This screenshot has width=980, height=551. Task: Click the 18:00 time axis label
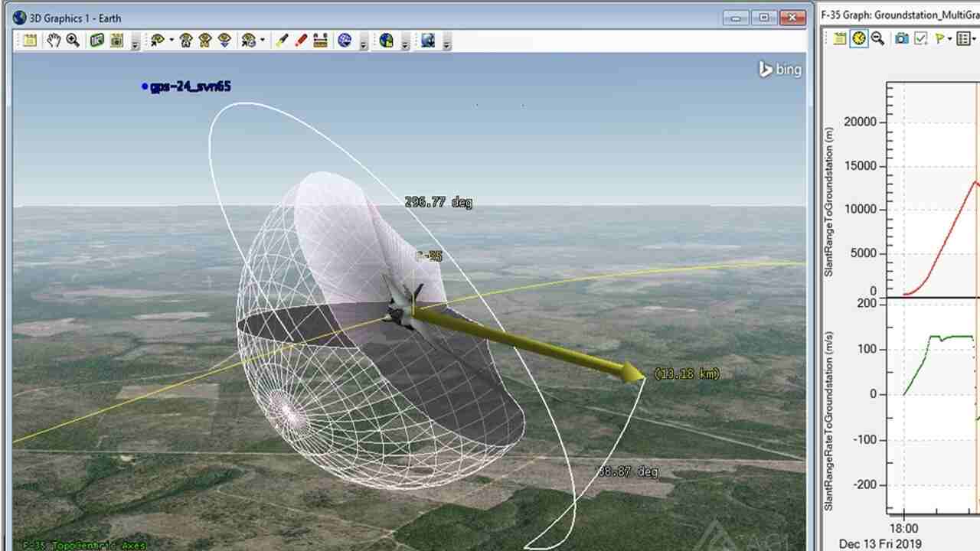[903, 528]
